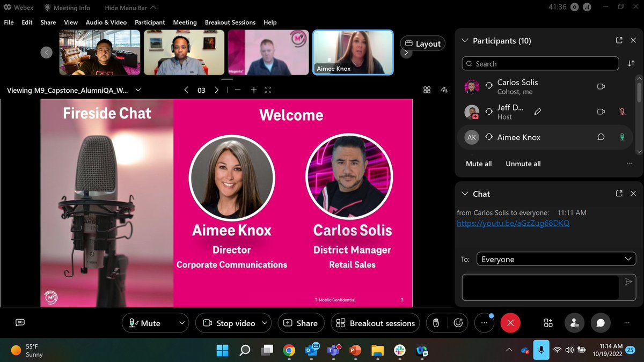This screenshot has height=362, width=644.
Task: Open video options arrow next to Stop video
Action: pos(265,323)
